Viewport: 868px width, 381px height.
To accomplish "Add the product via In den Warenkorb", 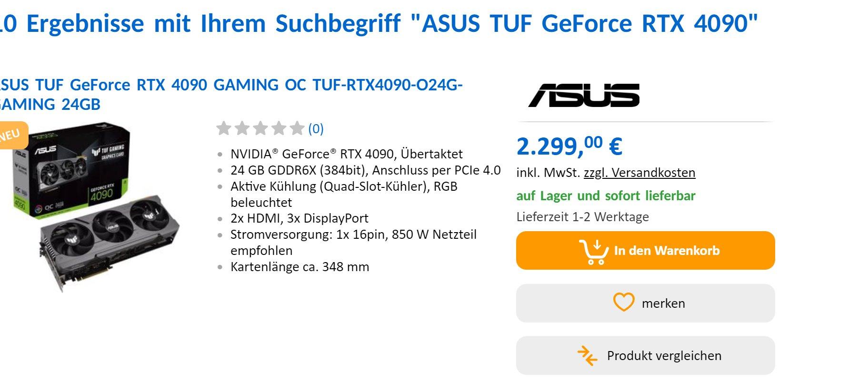I will pos(667,251).
